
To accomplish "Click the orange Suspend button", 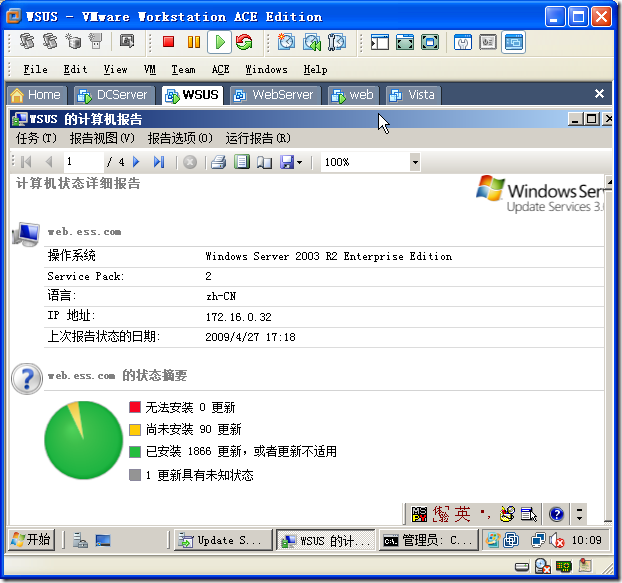I will (194, 42).
